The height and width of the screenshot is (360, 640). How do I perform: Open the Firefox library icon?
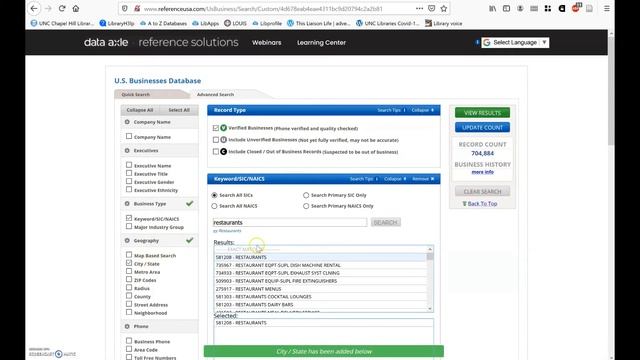pyautogui.click(x=493, y=9)
